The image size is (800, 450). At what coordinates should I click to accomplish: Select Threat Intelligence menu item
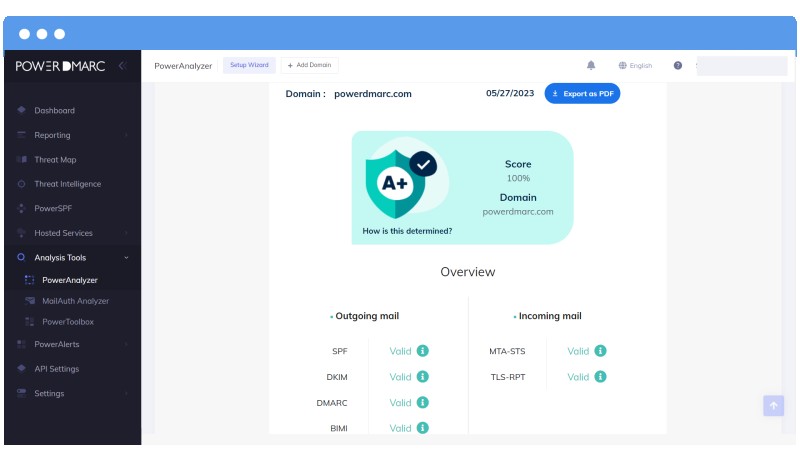68,184
